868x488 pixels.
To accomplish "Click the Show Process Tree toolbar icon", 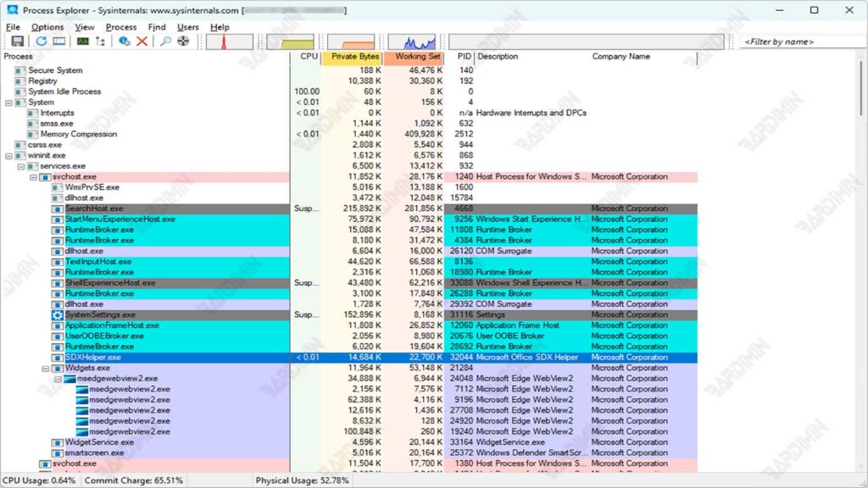I will tap(100, 42).
